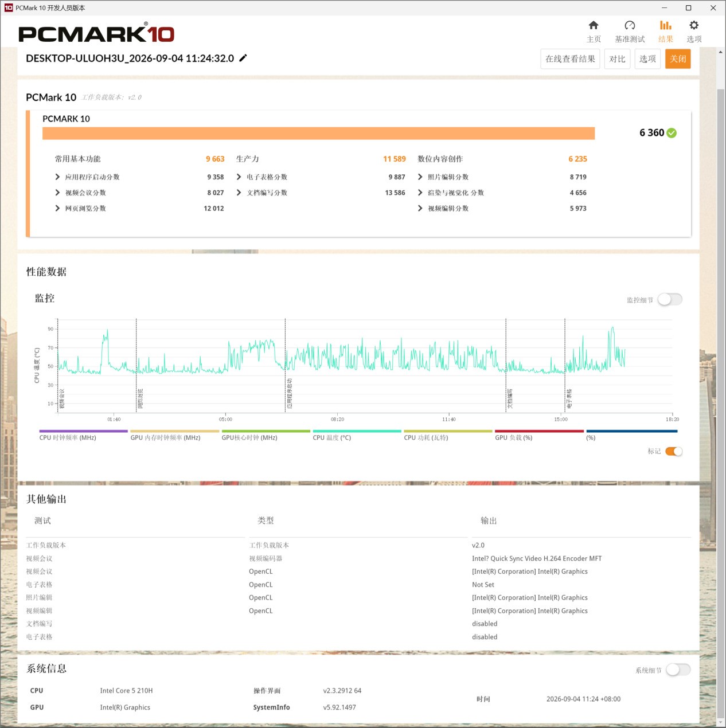Click the SystemInfo version v5.92.1497
Screen dimensions: 726x728
[x=339, y=707]
